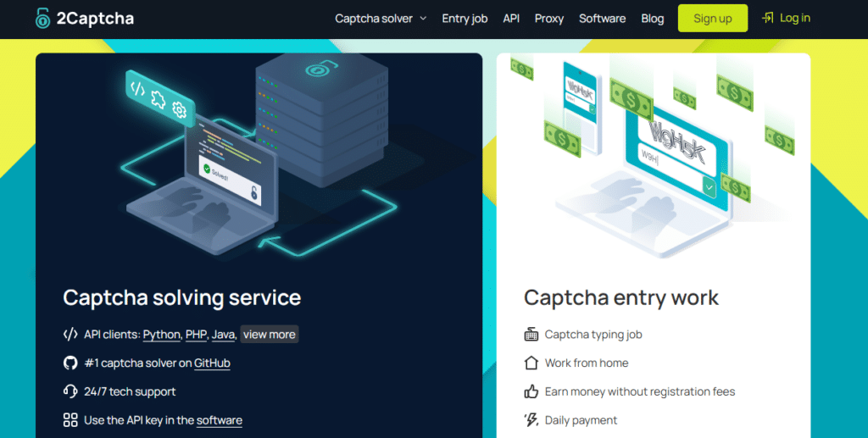This screenshot has width=868, height=438.
Task: Click the Captcha entry work heading
Action: (x=621, y=297)
